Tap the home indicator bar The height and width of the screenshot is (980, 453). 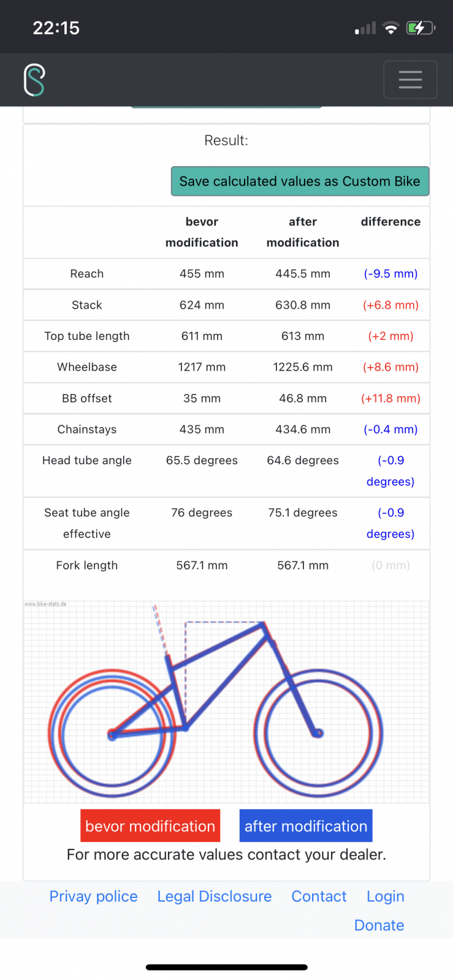click(x=226, y=967)
